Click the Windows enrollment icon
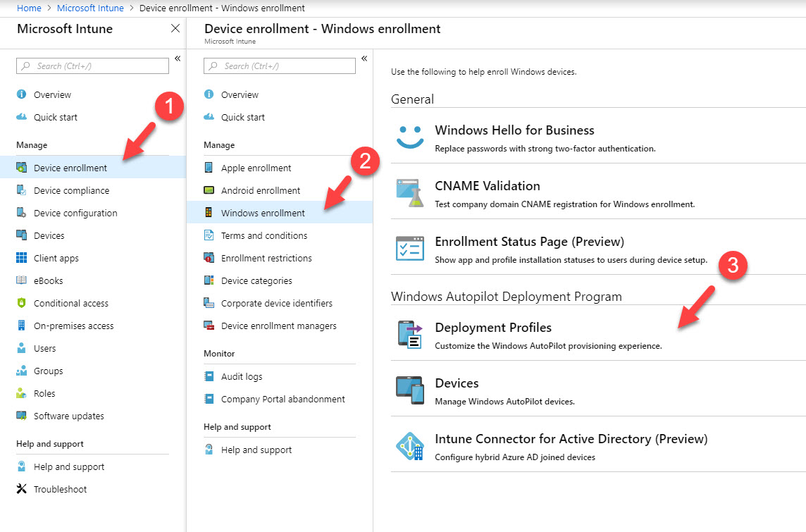 click(x=209, y=212)
